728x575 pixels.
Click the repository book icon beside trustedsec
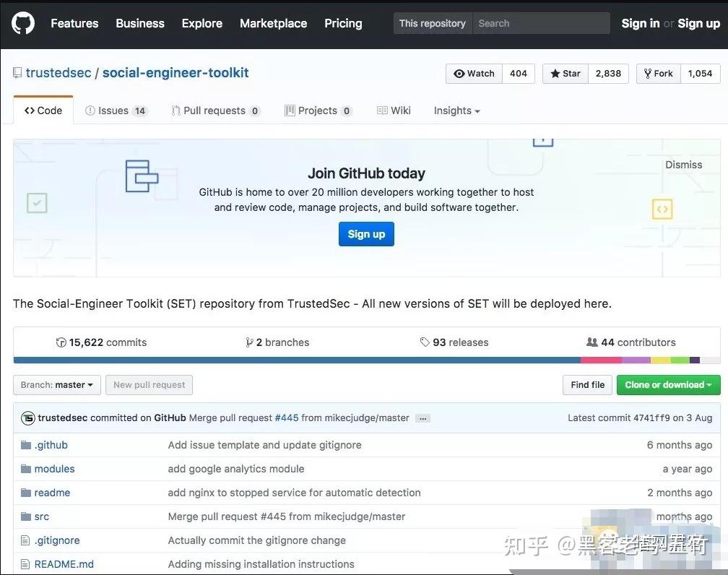17,73
